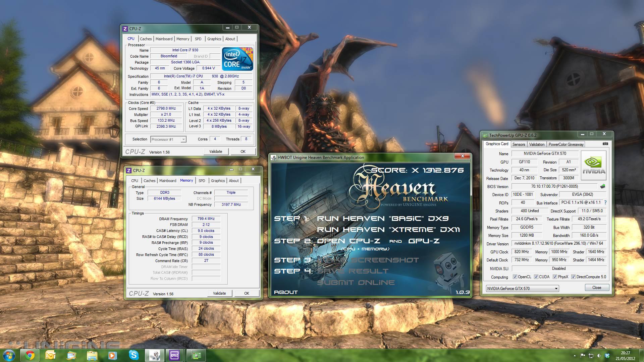The height and width of the screenshot is (362, 644).
Task: Run Heaven "Xtreme" DX11 benchmark
Action: point(388,230)
